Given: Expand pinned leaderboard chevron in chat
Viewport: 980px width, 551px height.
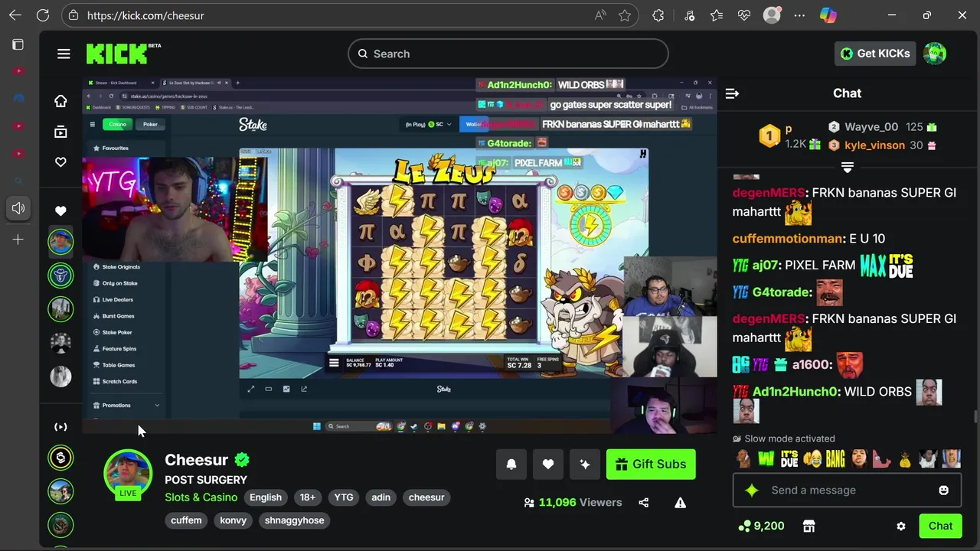Looking at the screenshot, I should click(x=848, y=167).
